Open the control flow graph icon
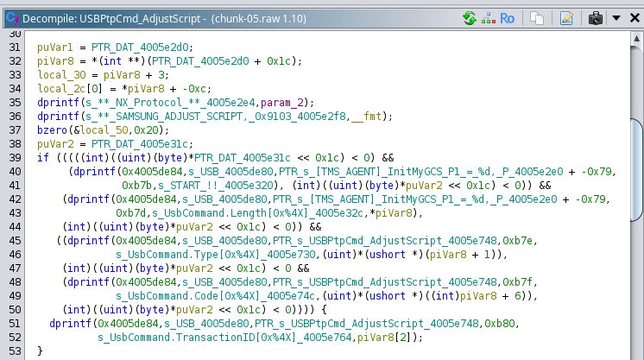The height and width of the screenshot is (360, 644). tap(489, 18)
